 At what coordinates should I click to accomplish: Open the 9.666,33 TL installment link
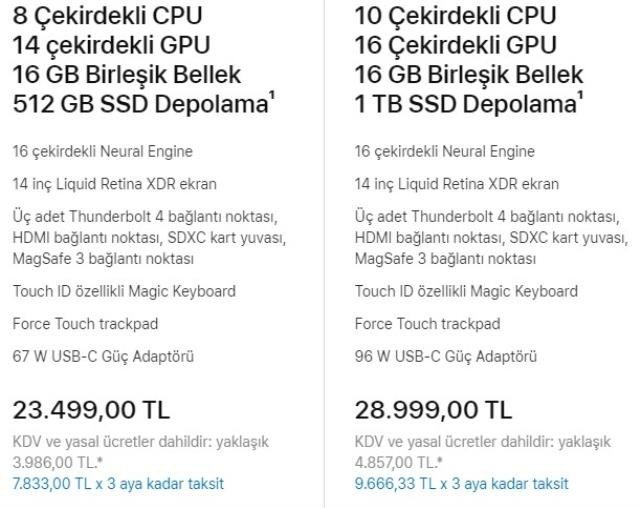tap(462, 484)
